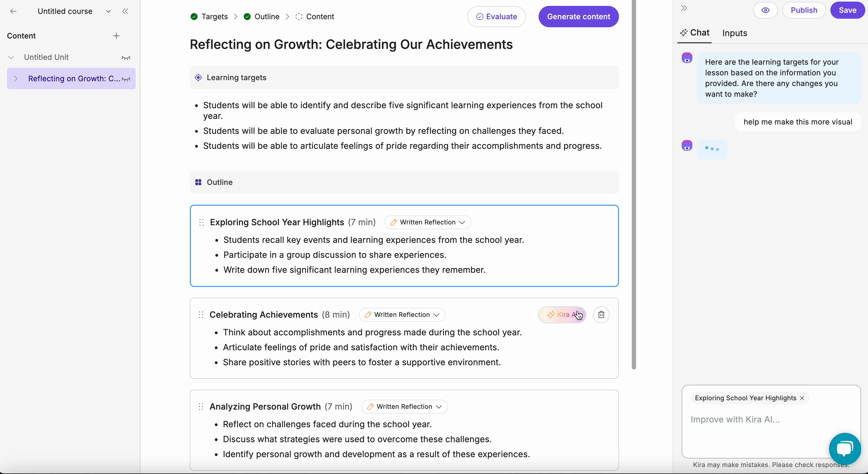Click bullet 'Participate in a group discussion'
Viewport: 868px width, 474px height.
(x=335, y=255)
